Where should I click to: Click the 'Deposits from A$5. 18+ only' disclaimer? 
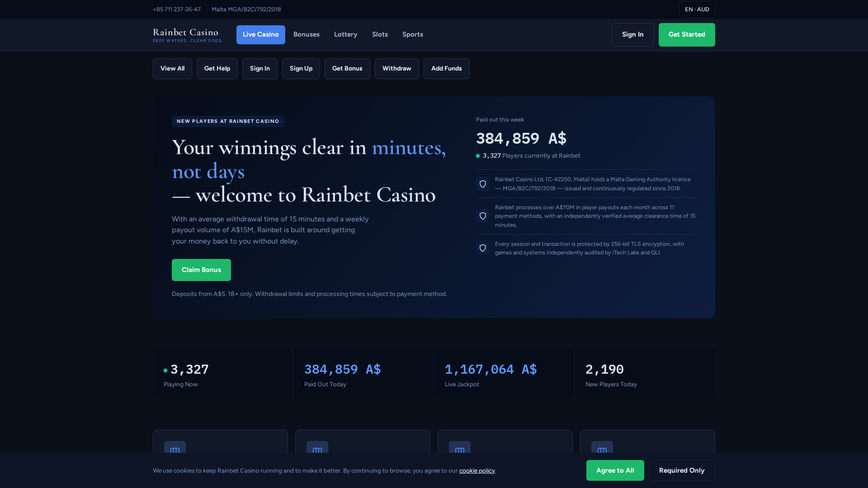(309, 294)
